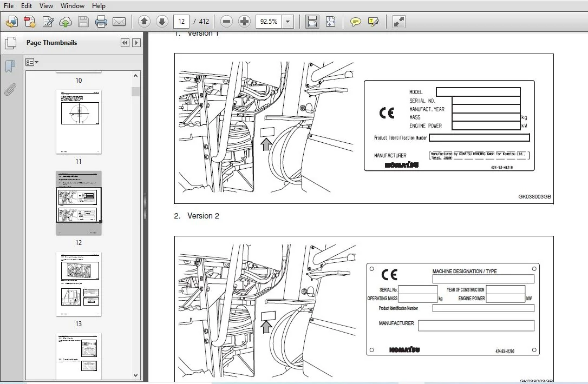Viewport: 588px width, 384px height.
Task: Open the View menu
Action: [x=46, y=5]
